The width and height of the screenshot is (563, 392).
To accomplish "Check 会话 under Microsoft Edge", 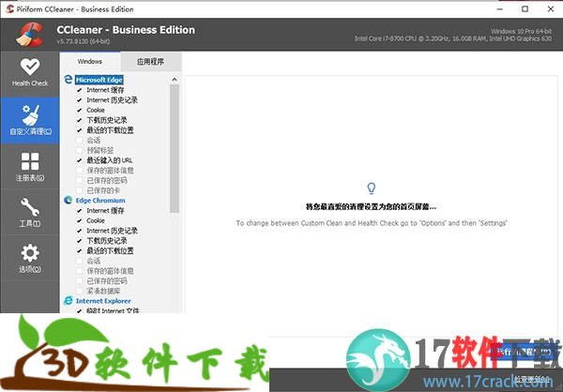I will [80, 141].
